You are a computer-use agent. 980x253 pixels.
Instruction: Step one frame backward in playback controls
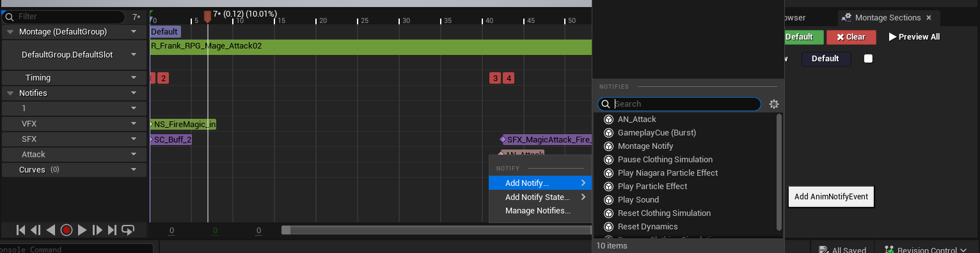tap(36, 230)
